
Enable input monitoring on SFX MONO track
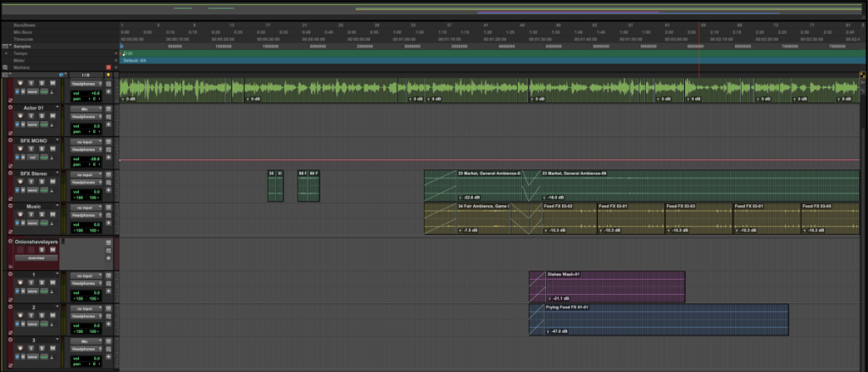(x=31, y=149)
